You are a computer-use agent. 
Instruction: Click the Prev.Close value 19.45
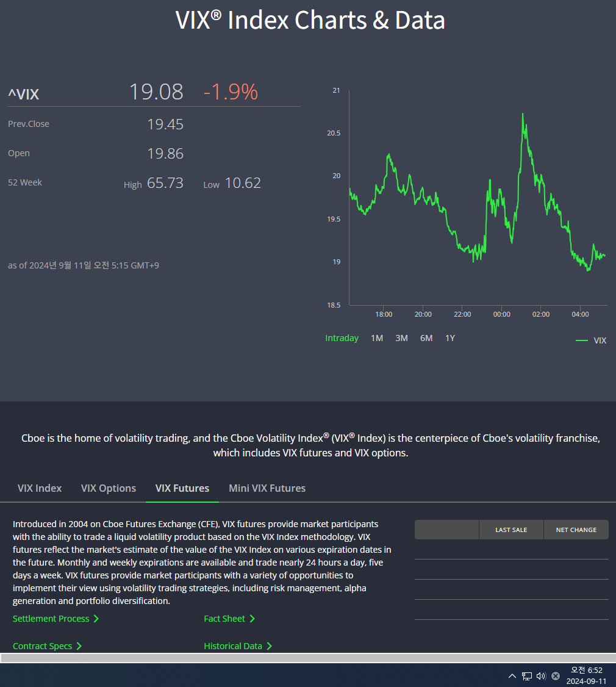click(165, 124)
